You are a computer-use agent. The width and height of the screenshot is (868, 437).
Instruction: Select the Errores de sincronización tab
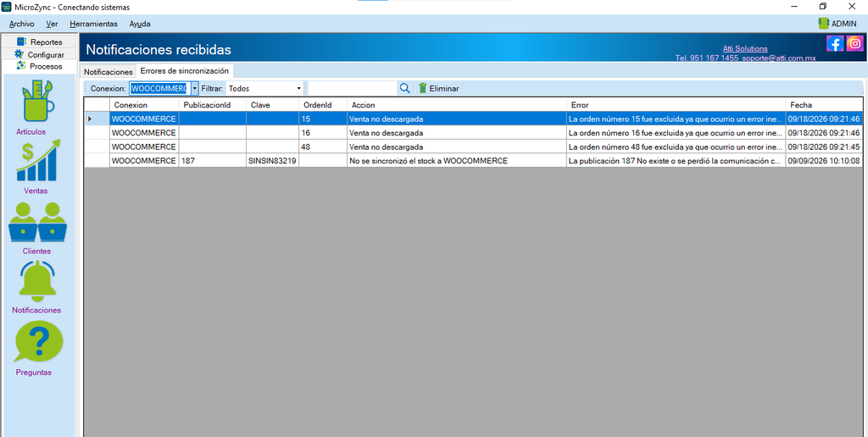pos(184,71)
